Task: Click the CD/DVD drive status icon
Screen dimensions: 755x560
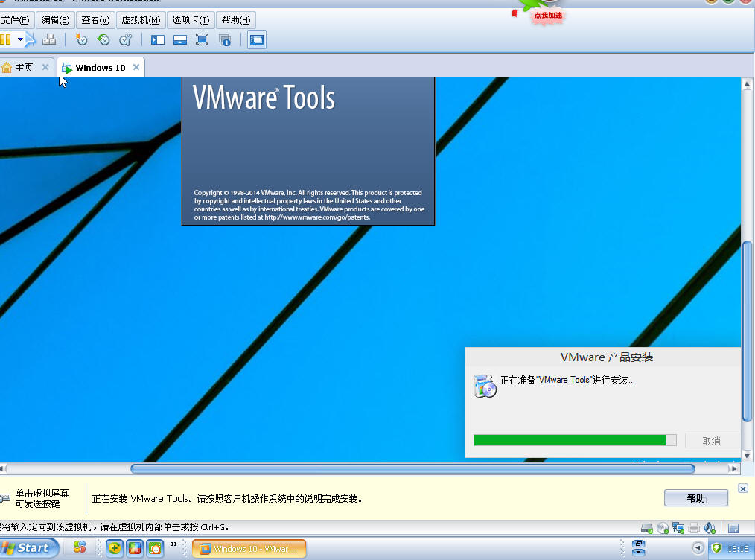Action: [663, 528]
